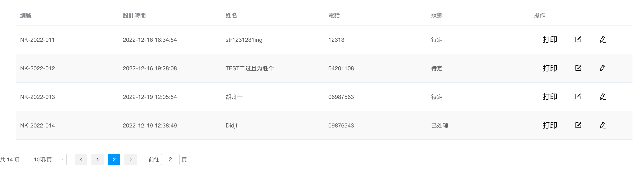Open the 10項/頁 page size dropdown
This screenshot has height=183, width=644.
46,160
